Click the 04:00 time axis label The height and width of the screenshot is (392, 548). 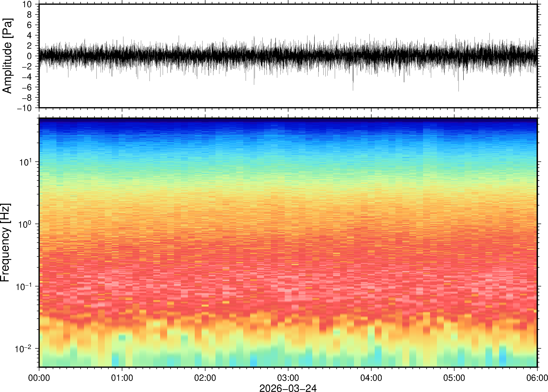[x=371, y=378]
